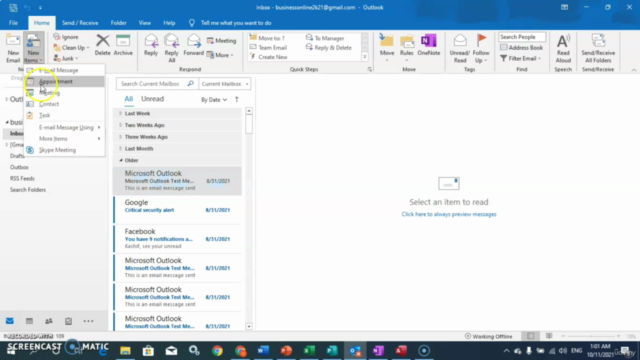Open Chrome from the taskbar
The width and height of the screenshot is (640, 360).
tap(217, 351)
